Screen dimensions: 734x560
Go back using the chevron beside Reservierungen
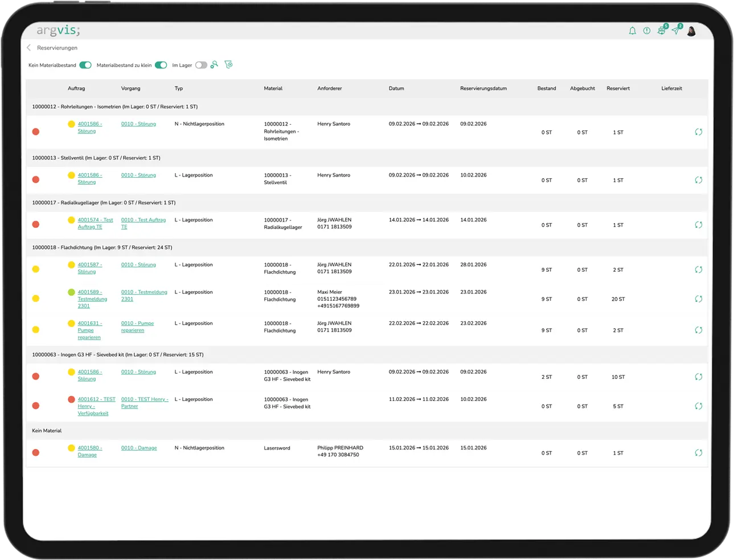(29, 48)
